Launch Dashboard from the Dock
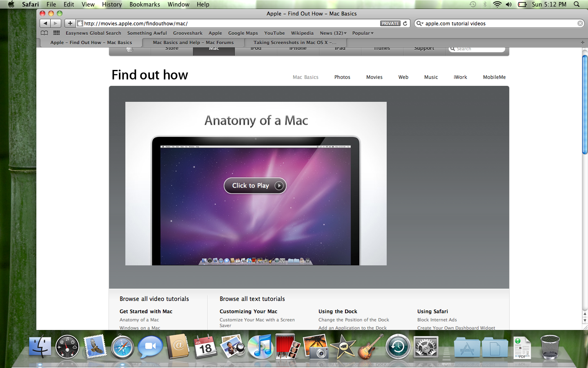 pos(67,347)
